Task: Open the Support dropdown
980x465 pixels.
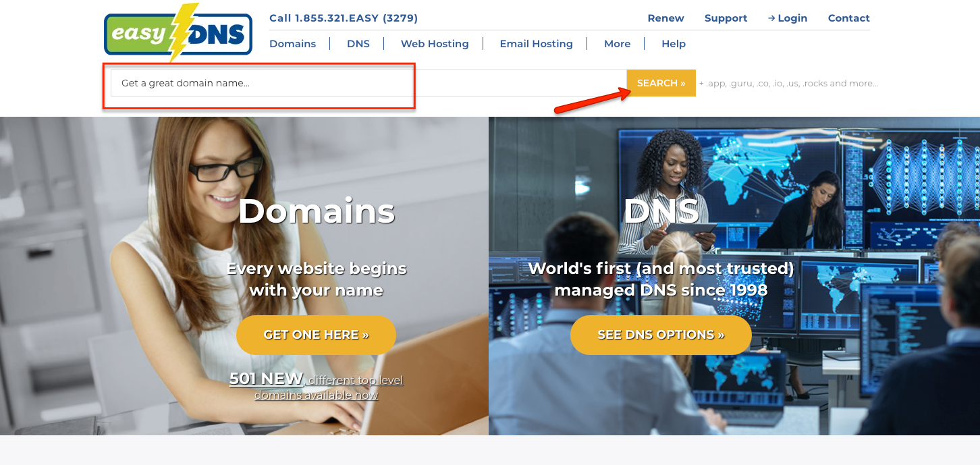Action: (x=726, y=18)
